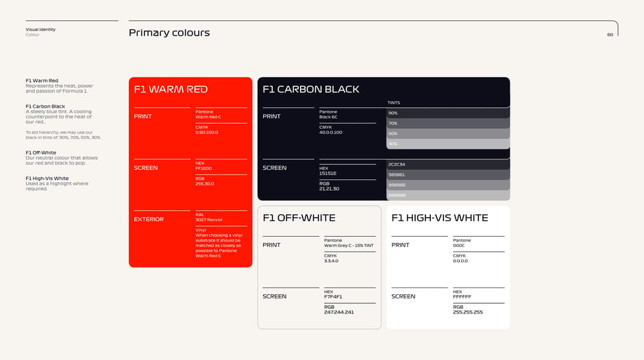Screen dimensions: 644x360
Task: Click the CMYK 0.0.0.0 value
Action: pos(460,258)
